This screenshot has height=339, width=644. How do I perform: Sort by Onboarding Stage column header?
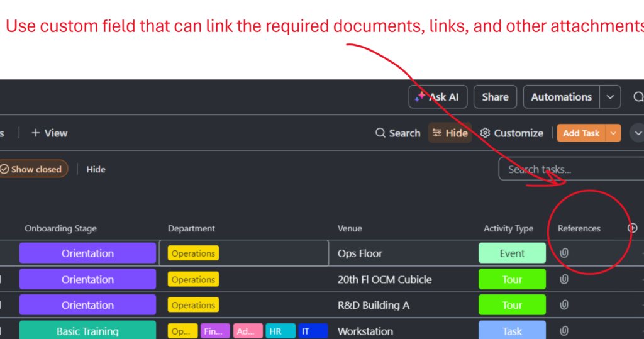(x=60, y=228)
